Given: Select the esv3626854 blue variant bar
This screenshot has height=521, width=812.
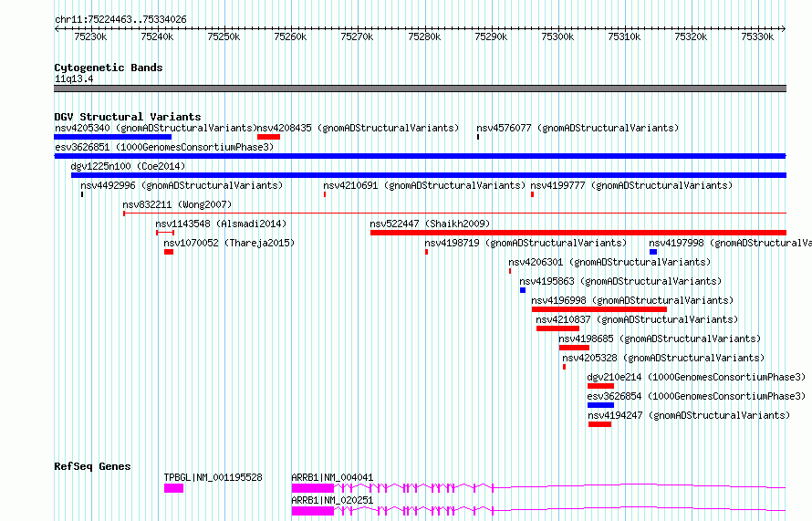Looking at the screenshot, I should (600, 405).
